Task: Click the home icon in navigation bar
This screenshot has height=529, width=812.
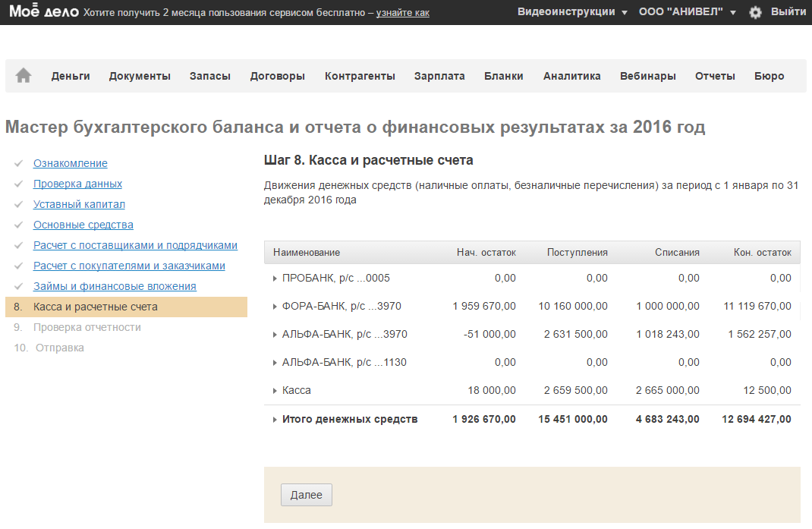Action: point(24,76)
